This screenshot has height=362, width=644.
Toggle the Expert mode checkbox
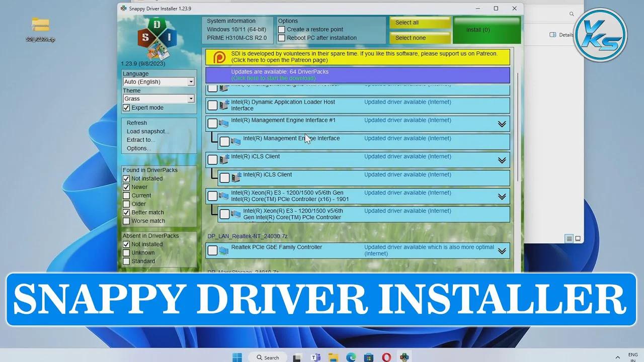[x=126, y=108]
